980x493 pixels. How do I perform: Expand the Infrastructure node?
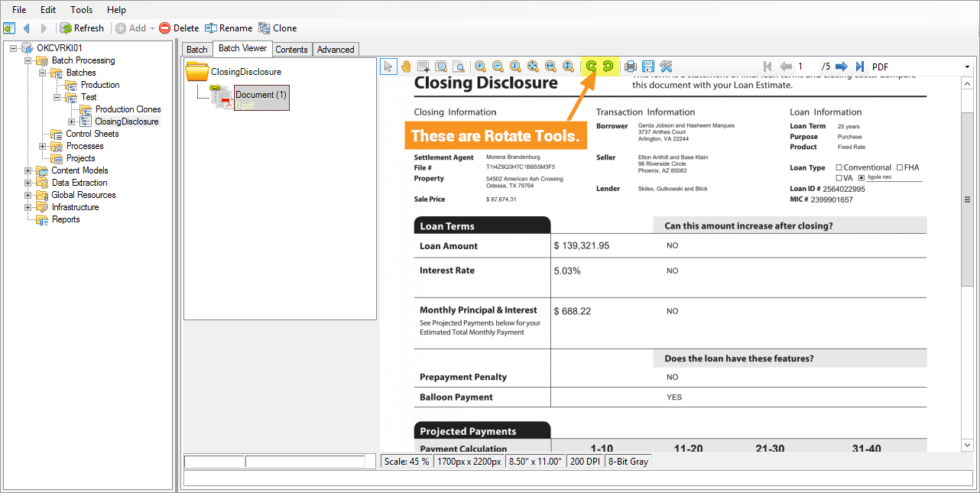(x=29, y=207)
